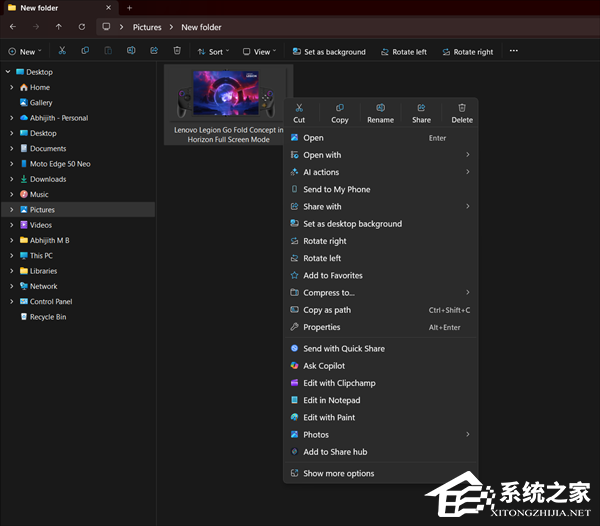The image size is (600, 526).
Task: Go up one folder level
Action: pyautogui.click(x=59, y=27)
